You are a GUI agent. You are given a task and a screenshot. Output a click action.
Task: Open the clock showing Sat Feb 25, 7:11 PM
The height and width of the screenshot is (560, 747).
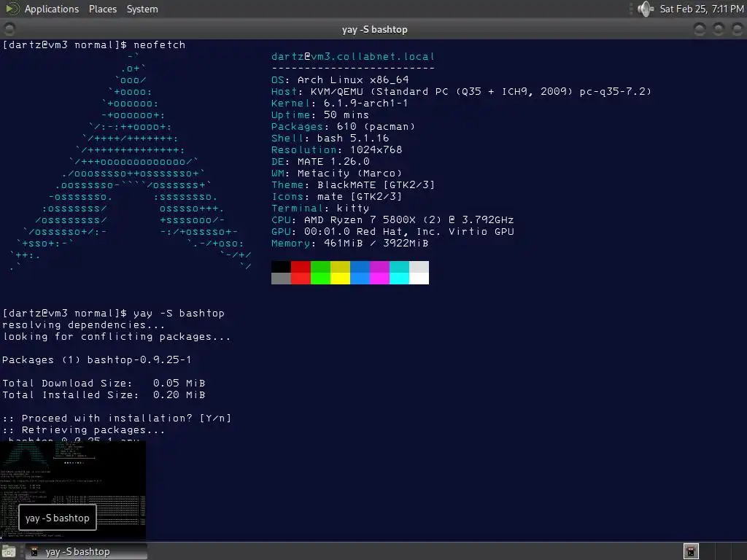coord(702,9)
